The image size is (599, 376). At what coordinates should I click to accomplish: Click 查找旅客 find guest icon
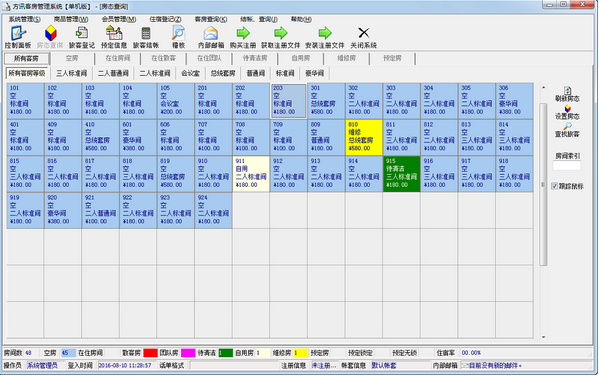point(567,126)
